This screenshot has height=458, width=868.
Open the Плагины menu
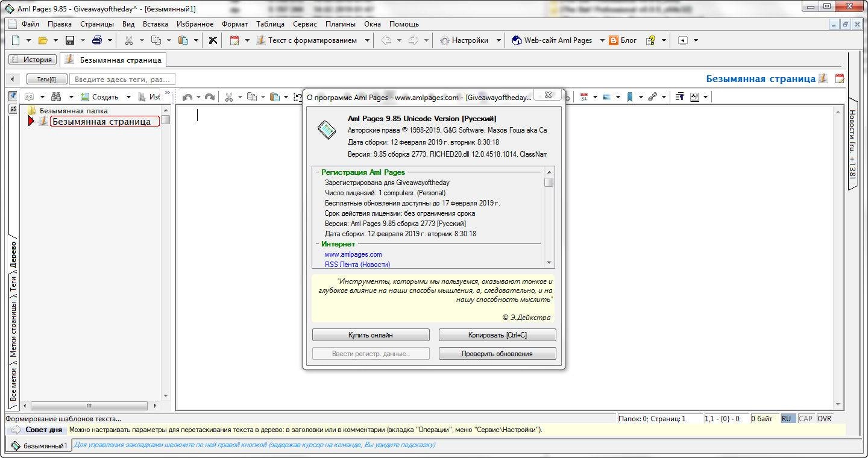point(340,24)
